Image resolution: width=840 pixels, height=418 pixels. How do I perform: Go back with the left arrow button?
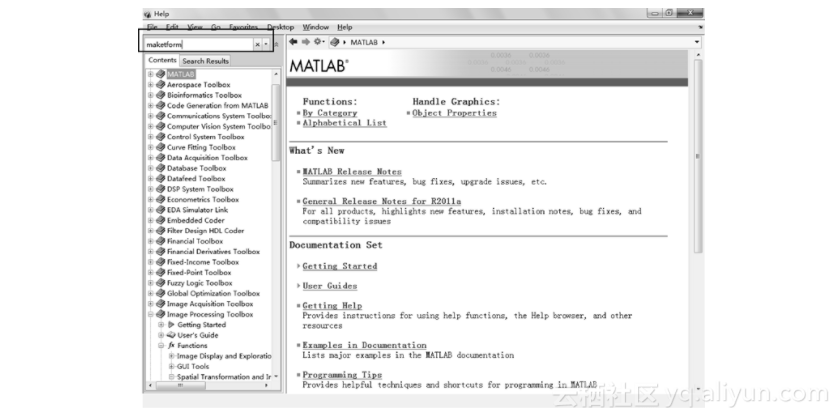click(x=293, y=42)
